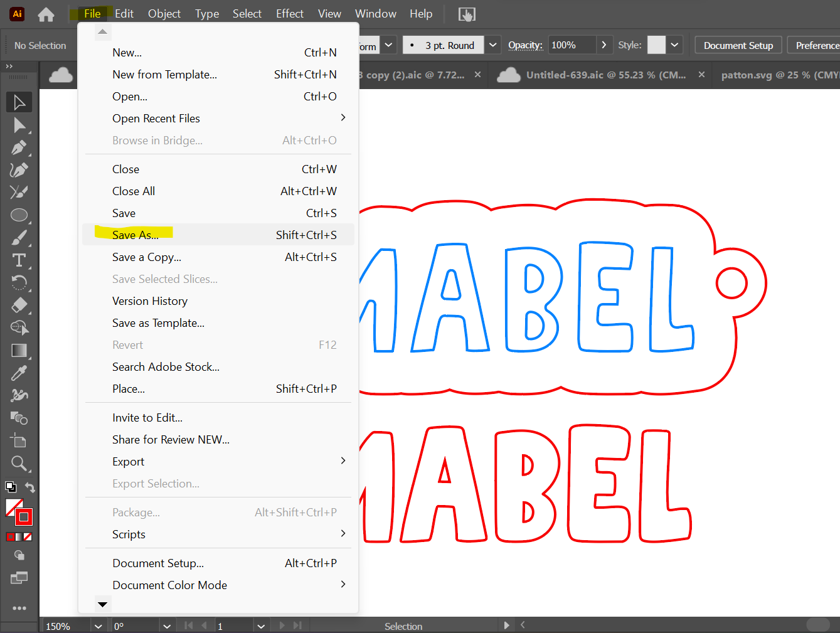
Task: Select the Eyedropper tool
Action: 19,373
